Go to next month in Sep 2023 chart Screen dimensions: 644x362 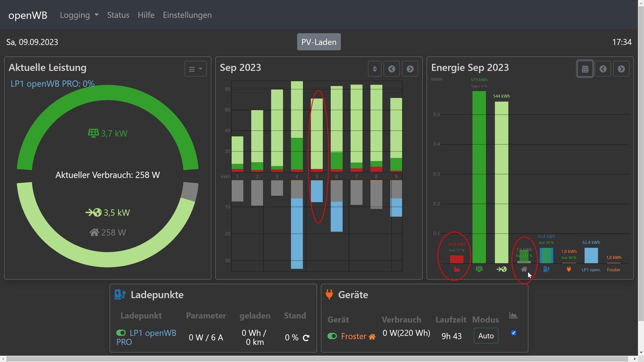tap(410, 69)
